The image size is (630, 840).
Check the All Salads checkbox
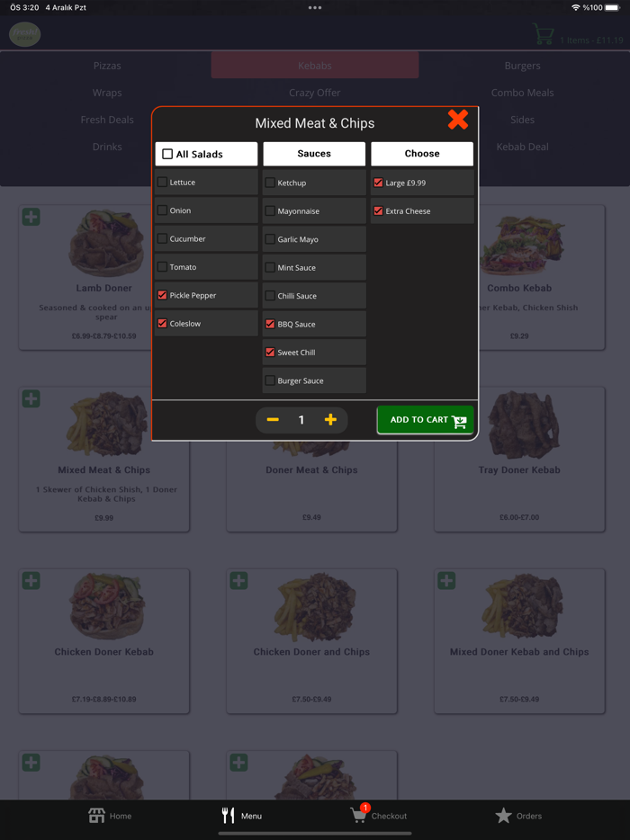167,154
